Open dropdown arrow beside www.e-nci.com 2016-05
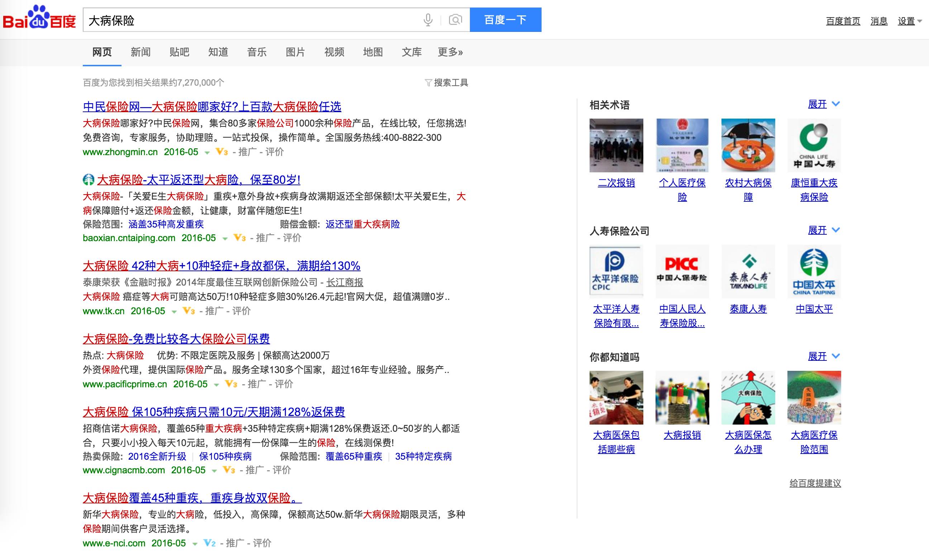This screenshot has height=560, width=929. click(195, 544)
